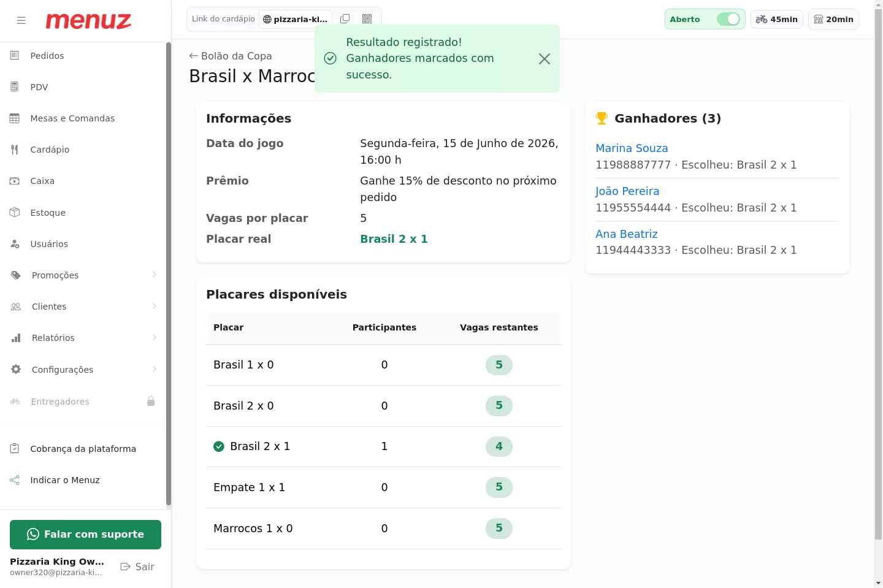Click the hamburger menu icon

[21, 20]
